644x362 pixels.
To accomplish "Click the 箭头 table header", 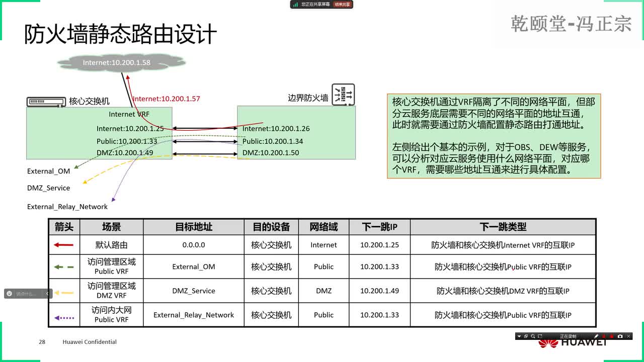I will pos(64,227).
